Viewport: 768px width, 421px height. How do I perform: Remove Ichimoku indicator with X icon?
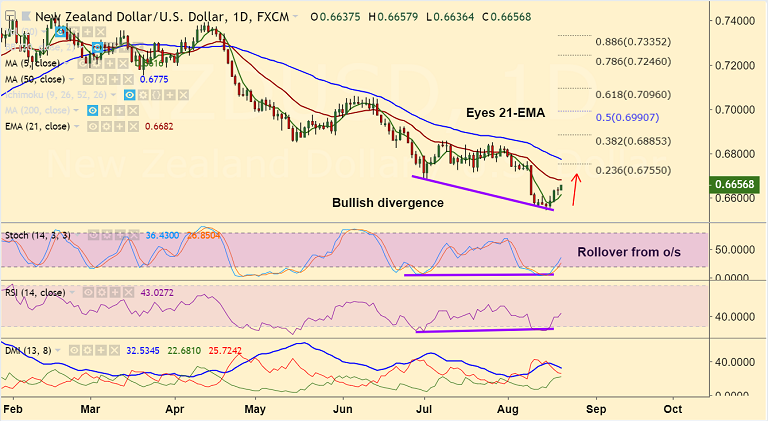183,95
